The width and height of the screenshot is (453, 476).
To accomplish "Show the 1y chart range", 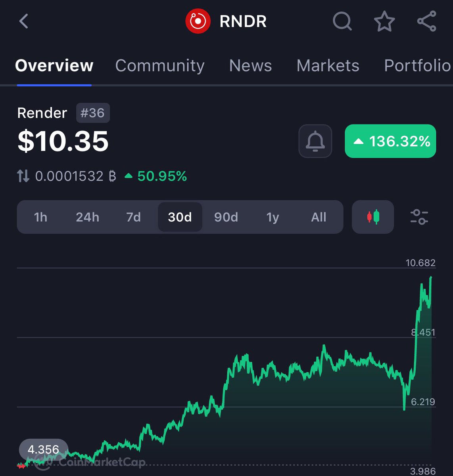I will click(273, 217).
